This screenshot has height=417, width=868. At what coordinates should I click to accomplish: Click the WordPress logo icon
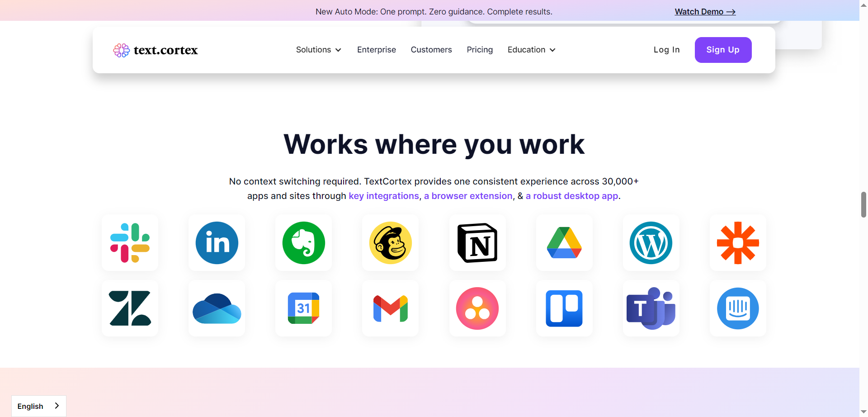click(x=651, y=243)
